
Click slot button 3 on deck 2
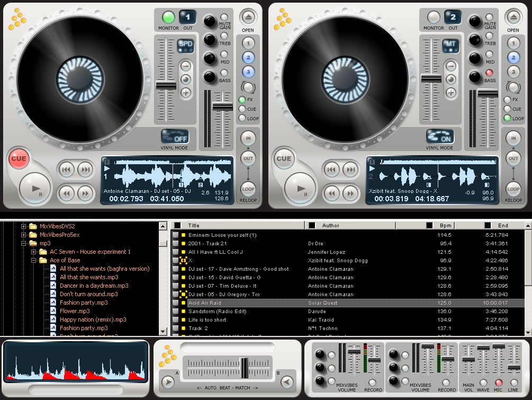(513, 72)
